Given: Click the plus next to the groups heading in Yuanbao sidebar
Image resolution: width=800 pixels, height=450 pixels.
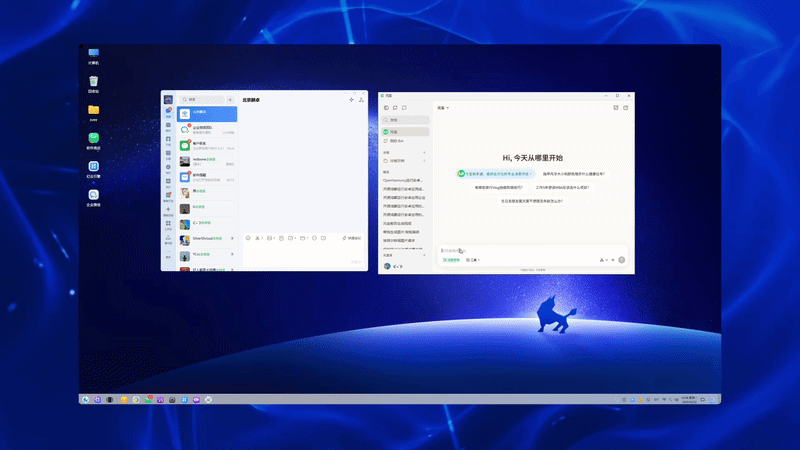Looking at the screenshot, I should tap(424, 152).
